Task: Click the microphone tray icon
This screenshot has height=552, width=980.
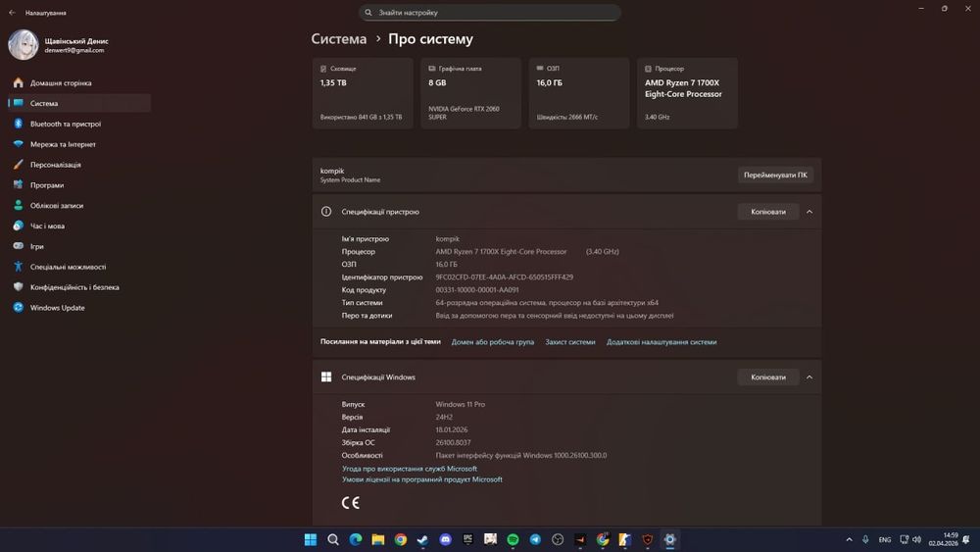Action: 865,539
